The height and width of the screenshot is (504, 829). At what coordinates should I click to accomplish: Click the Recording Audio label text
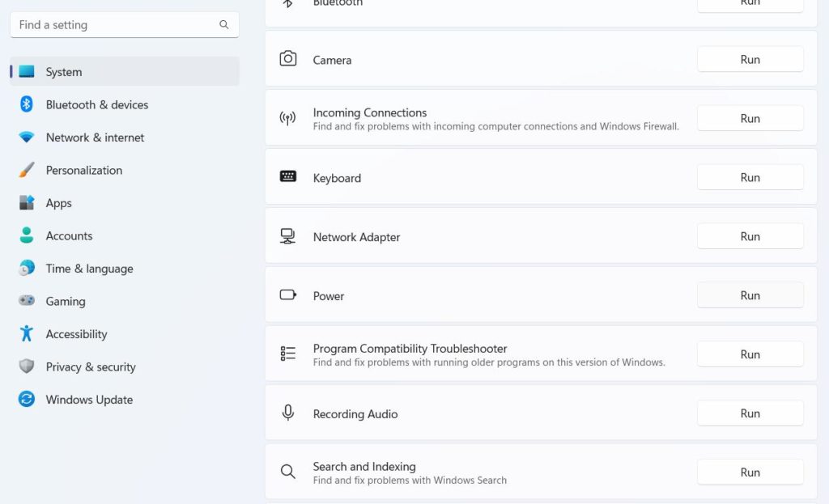pyautogui.click(x=355, y=413)
